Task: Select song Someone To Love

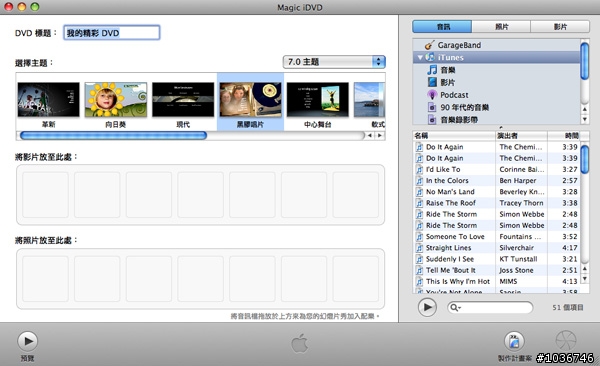Action: click(x=455, y=237)
